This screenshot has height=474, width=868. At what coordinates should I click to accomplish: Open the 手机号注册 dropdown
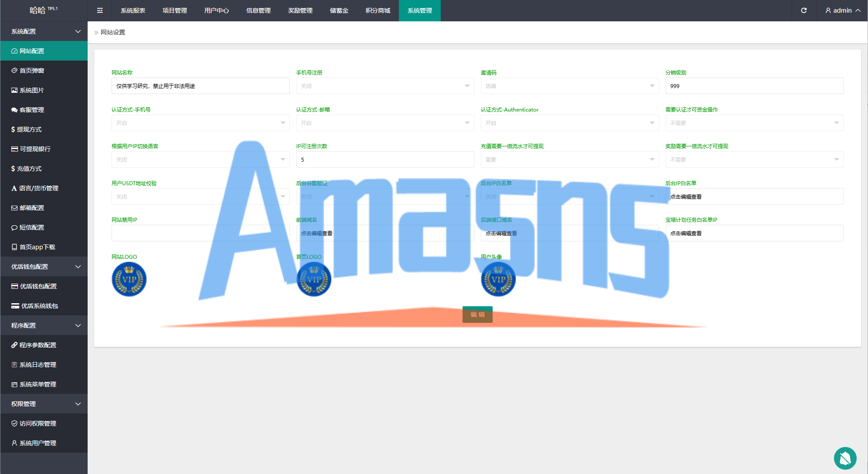pos(385,86)
